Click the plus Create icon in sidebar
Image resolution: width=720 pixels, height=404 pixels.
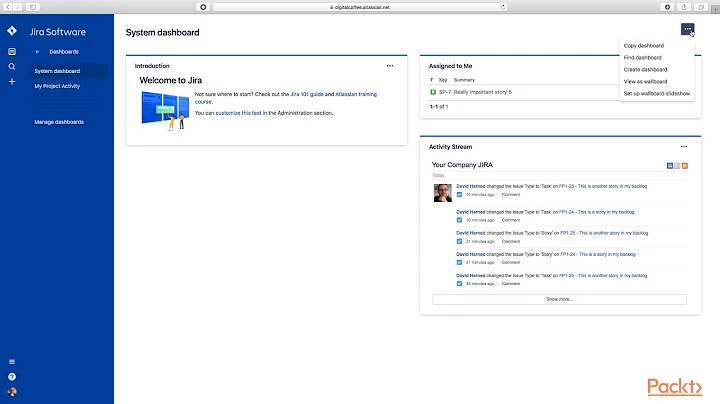coord(12,82)
